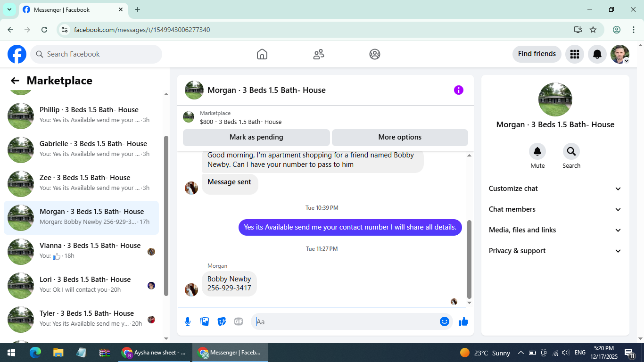The width and height of the screenshot is (644, 362).
Task: View site information icon in address bar
Action: coord(65,30)
